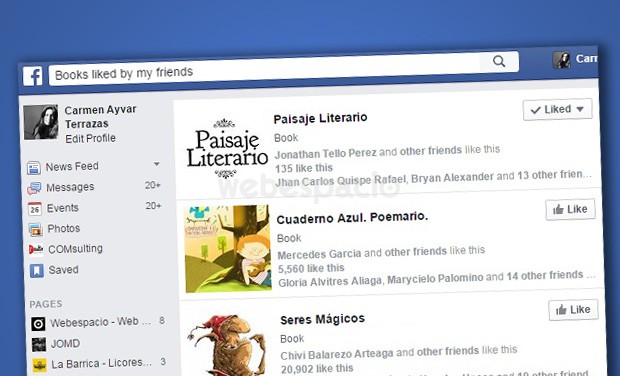Click the search magnifier icon
The width and height of the screenshot is (620, 376).
click(x=499, y=61)
